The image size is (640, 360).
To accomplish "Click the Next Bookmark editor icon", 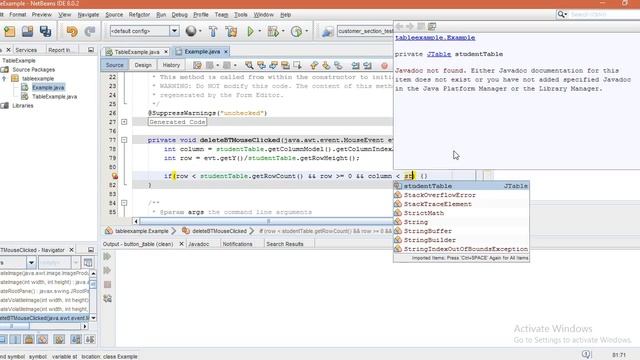I will click(326, 65).
